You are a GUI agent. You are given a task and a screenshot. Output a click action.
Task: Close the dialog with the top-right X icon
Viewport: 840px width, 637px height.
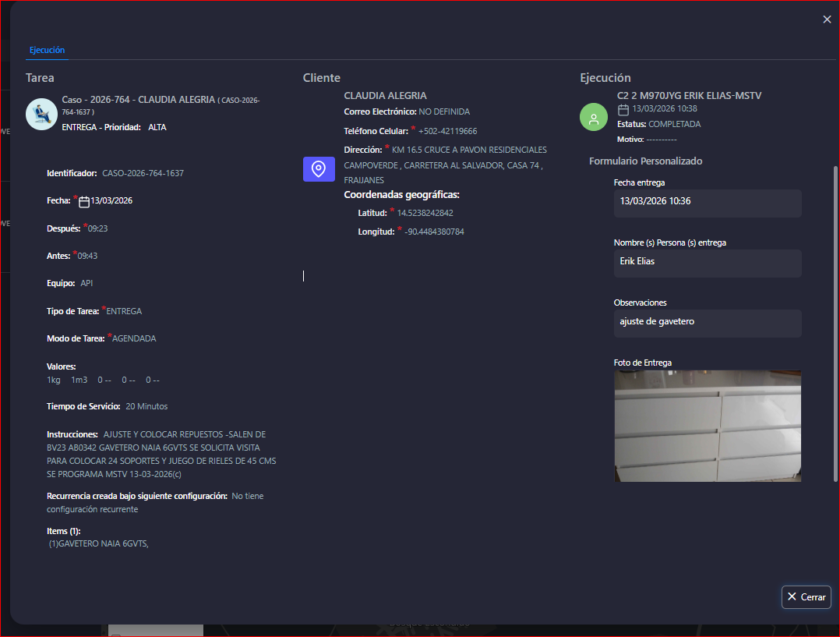[x=827, y=19]
